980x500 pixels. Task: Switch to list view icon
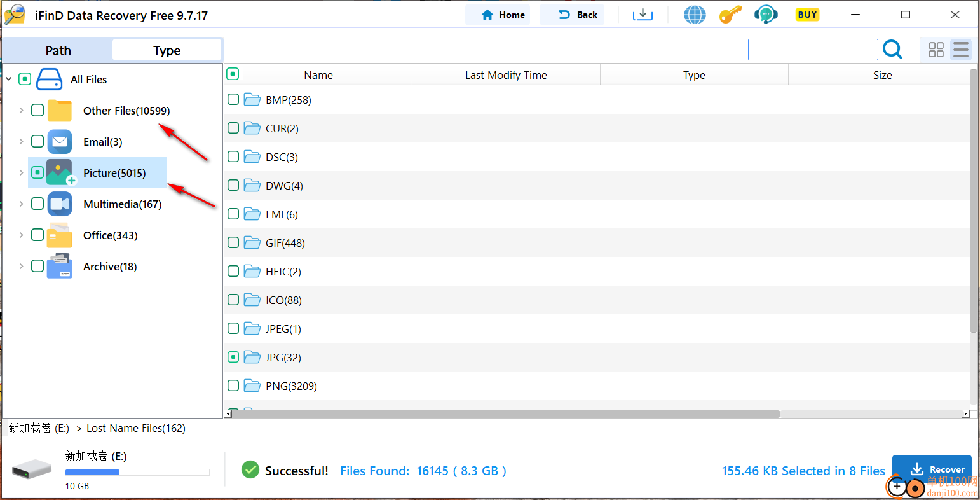point(961,50)
